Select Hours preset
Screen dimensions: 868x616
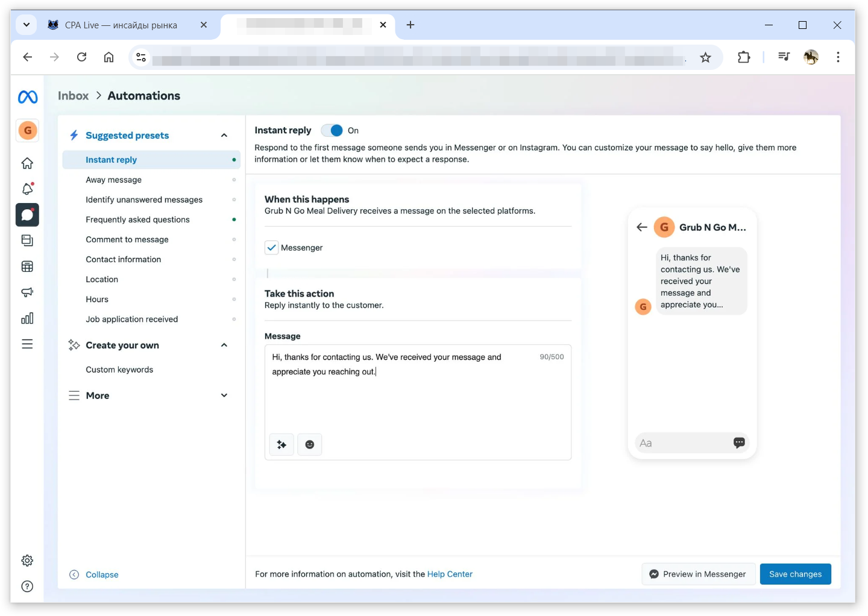coord(151,299)
